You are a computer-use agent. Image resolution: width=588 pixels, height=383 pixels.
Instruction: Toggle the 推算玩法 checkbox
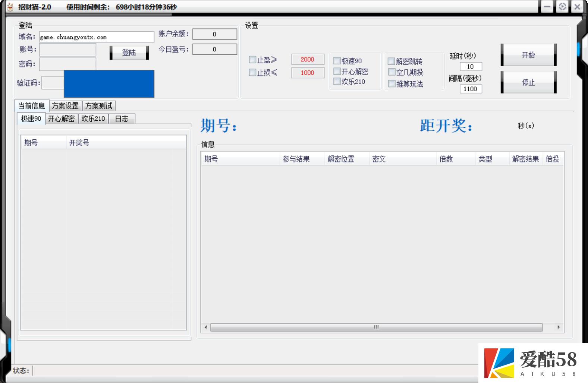point(392,83)
